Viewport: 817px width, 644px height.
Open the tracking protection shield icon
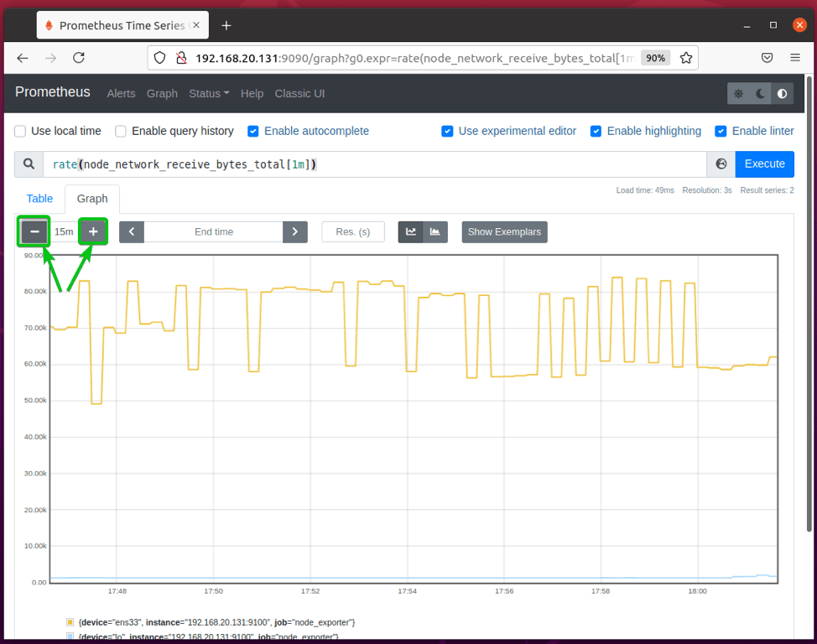pos(160,58)
